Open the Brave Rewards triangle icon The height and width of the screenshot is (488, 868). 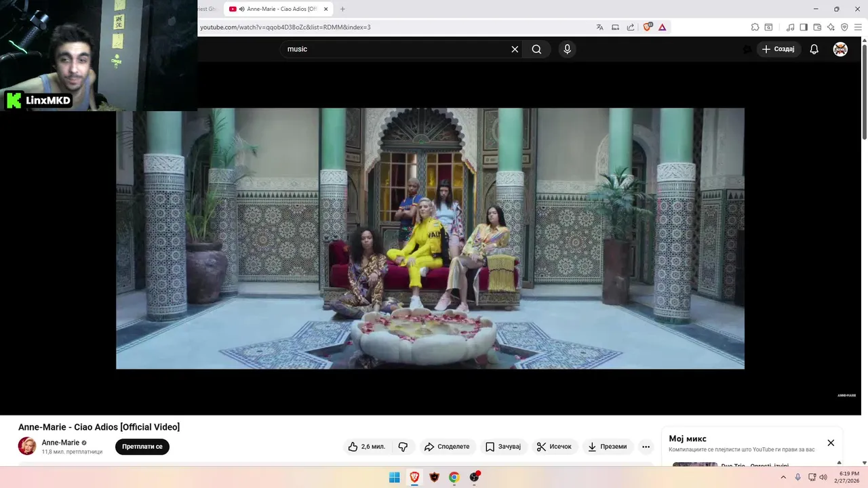pos(663,27)
